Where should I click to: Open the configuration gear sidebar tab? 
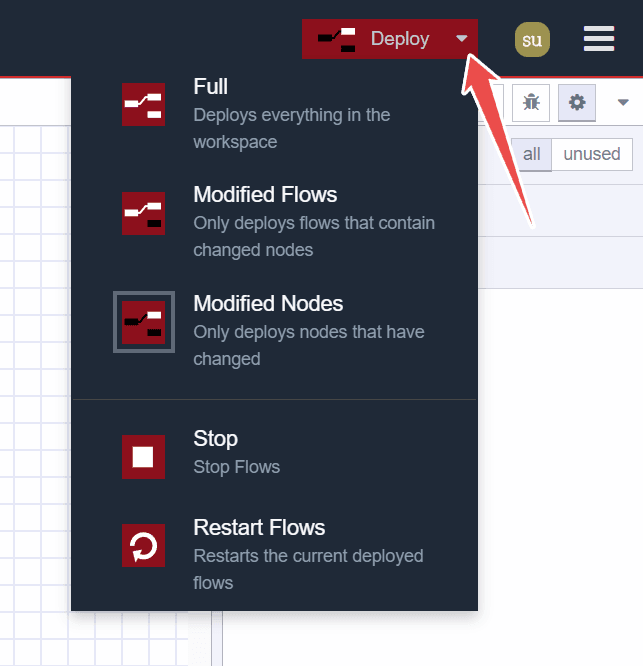(x=577, y=103)
